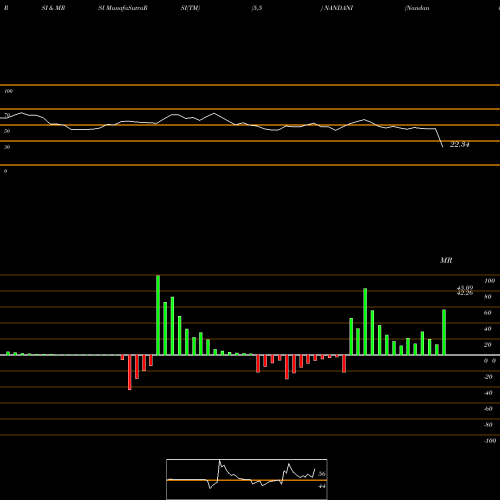Image resolution: width=500 pixels, height=500 pixels.
Task: Click the '(Nandan' company name text
Action: [x=417, y=8]
